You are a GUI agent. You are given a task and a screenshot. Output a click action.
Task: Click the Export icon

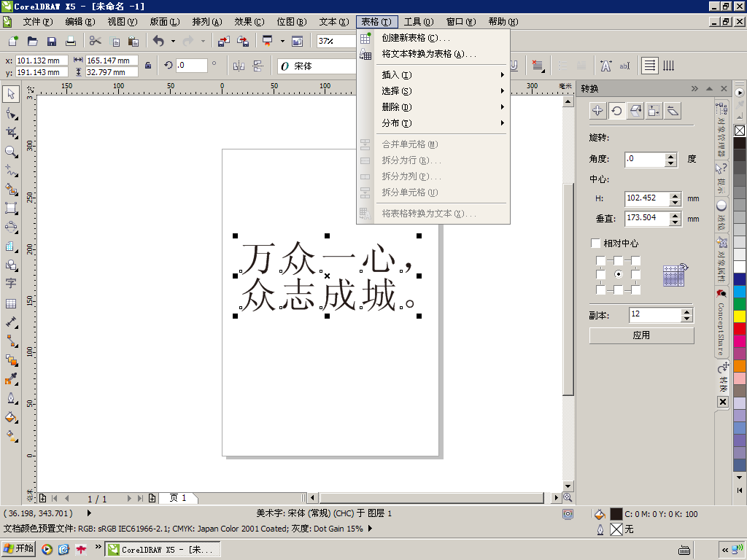(x=243, y=41)
